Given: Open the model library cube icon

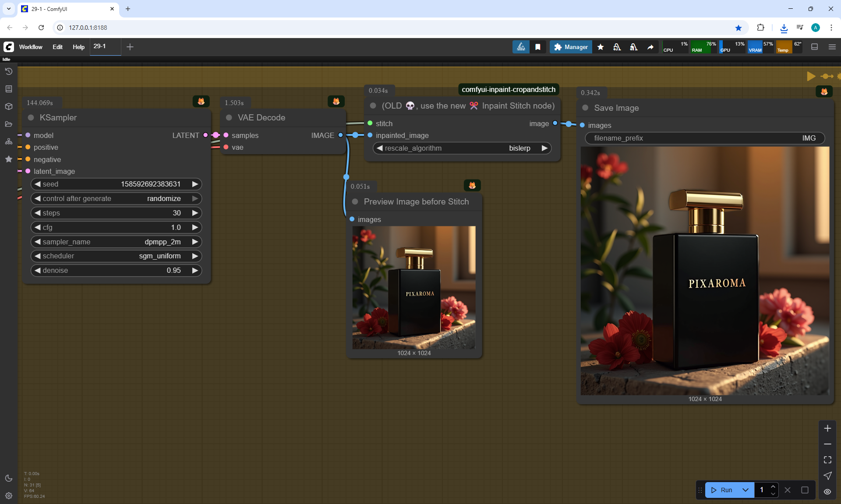Looking at the screenshot, I should 8,106.
